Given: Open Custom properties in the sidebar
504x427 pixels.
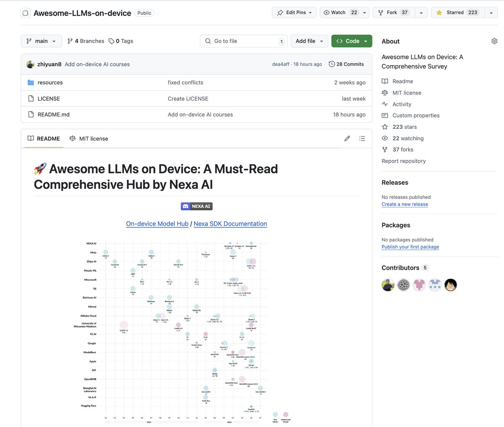Looking at the screenshot, I should coord(411,115).
